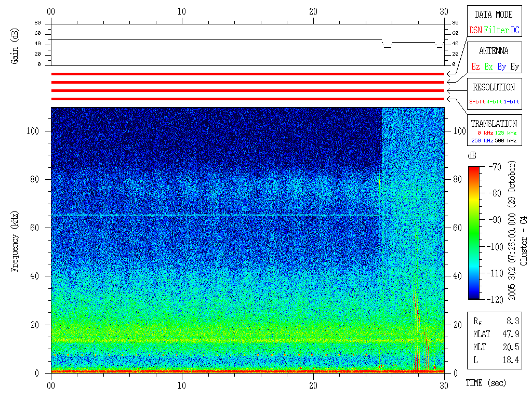Image resolution: width=532 pixels, height=399 pixels.
Task: Click the red 8-bit label
Action: (477, 101)
